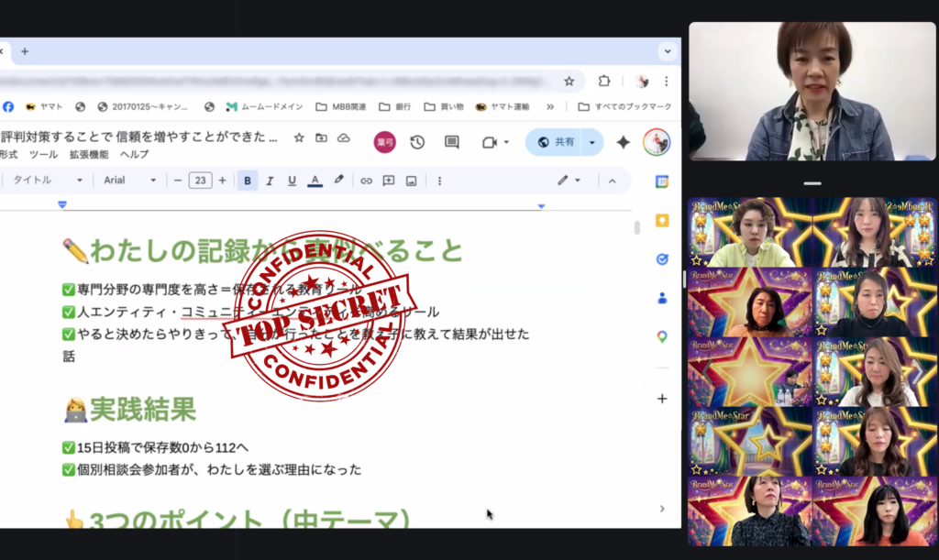Toggle underline formatting
This screenshot has width=939, height=560.
(292, 181)
